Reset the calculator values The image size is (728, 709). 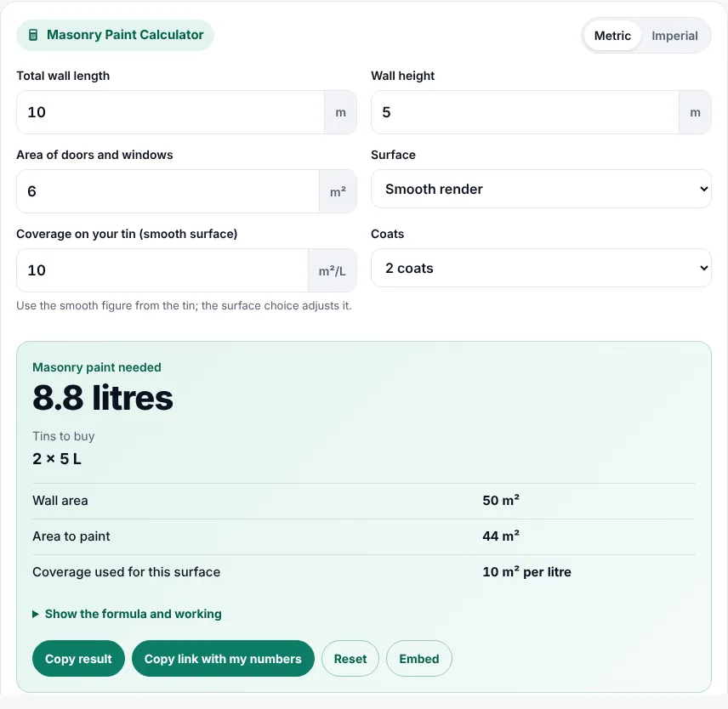[x=350, y=659]
